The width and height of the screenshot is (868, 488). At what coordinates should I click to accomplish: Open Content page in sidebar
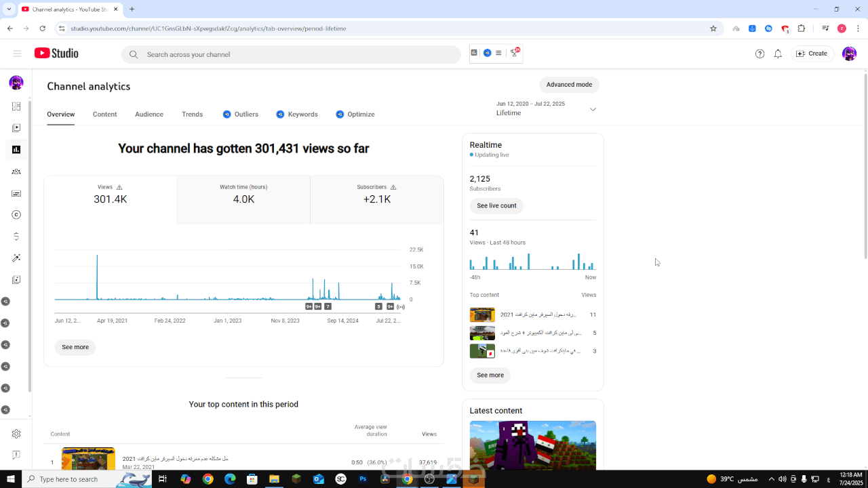pyautogui.click(x=16, y=128)
